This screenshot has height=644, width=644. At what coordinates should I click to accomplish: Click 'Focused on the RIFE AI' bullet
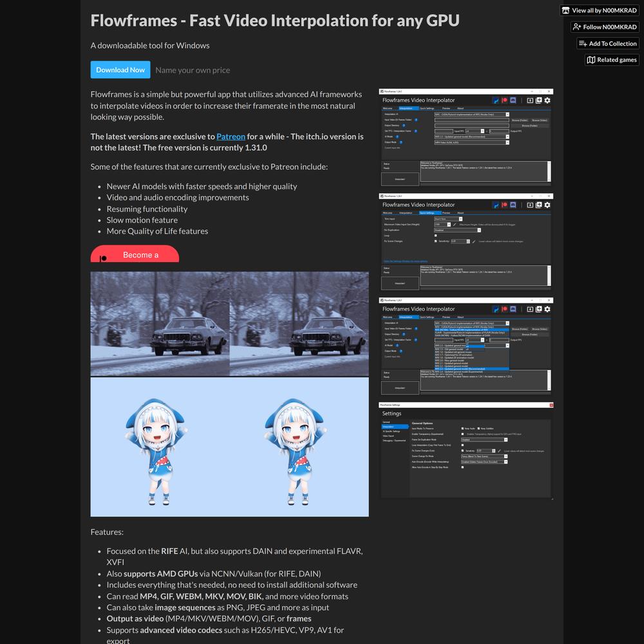(234, 556)
